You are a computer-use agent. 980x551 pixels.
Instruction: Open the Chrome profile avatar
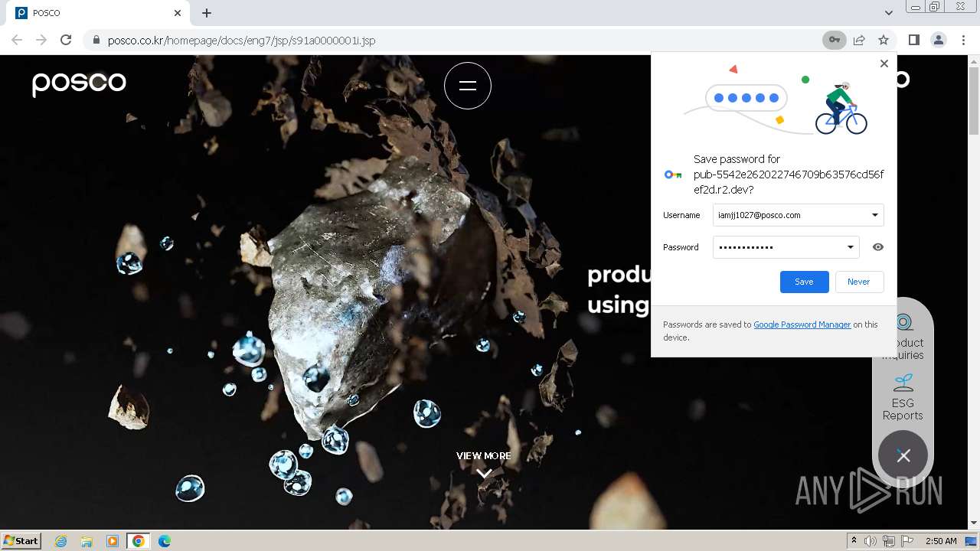pos(938,40)
